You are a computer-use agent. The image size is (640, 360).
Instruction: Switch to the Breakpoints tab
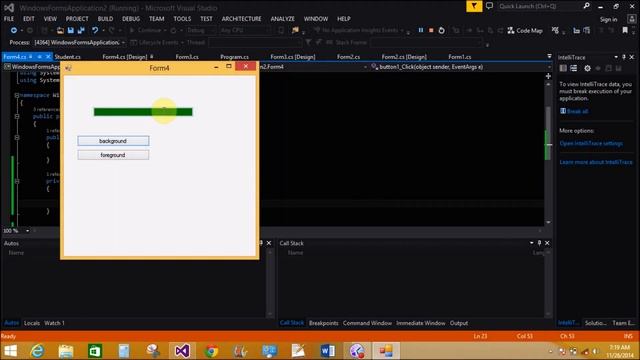point(324,323)
